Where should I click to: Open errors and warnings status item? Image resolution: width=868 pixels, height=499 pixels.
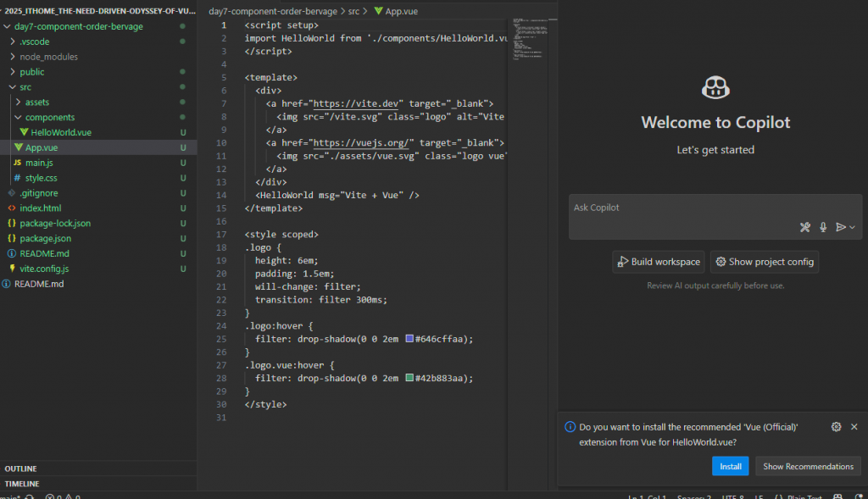[x=63, y=496]
